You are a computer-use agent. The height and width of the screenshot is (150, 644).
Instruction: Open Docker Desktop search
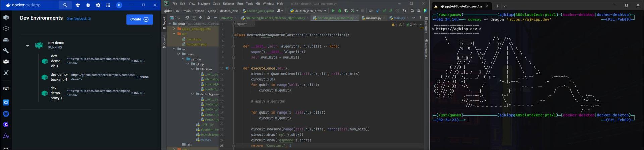(x=65, y=5)
